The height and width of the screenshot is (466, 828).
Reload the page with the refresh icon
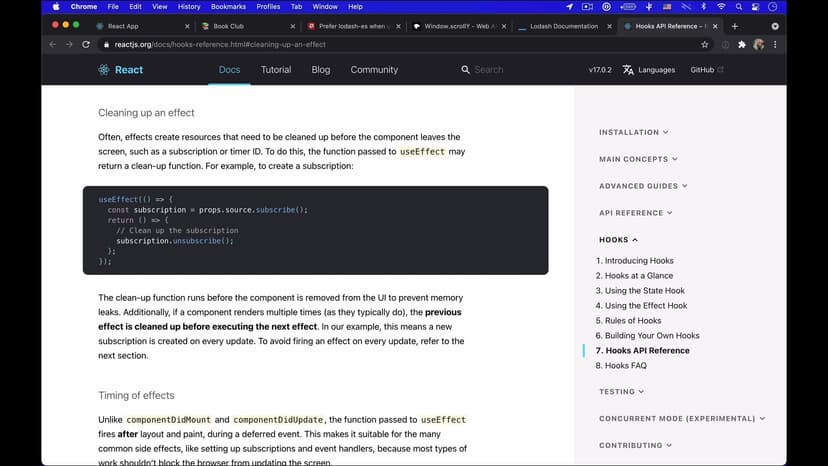coord(86,45)
